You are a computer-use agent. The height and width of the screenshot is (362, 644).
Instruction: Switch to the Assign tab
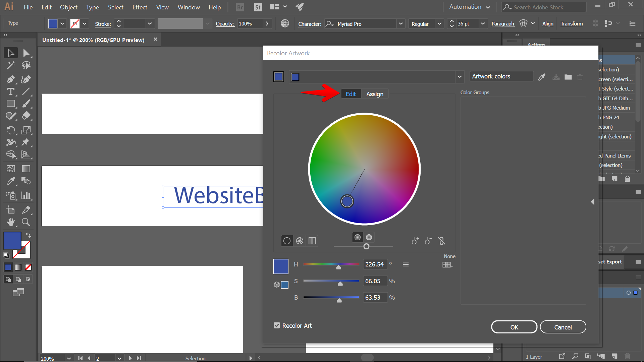pyautogui.click(x=375, y=94)
